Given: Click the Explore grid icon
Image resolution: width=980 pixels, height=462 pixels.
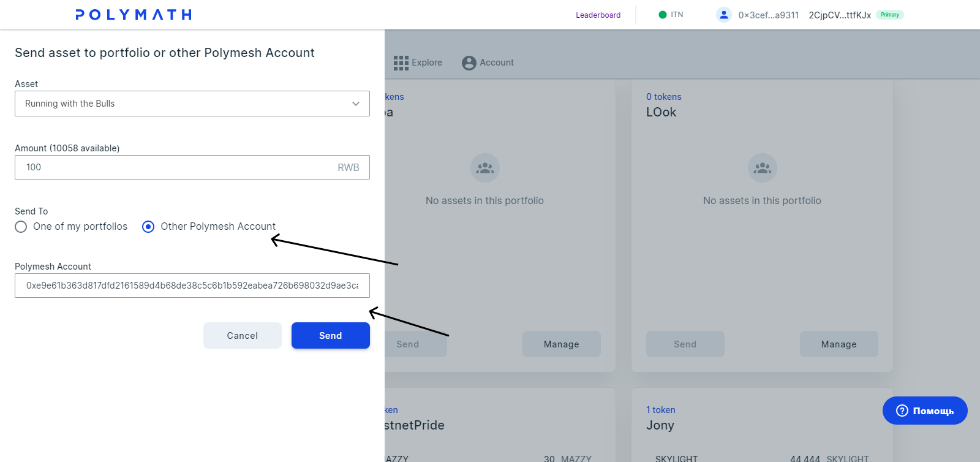Looking at the screenshot, I should click(x=401, y=62).
